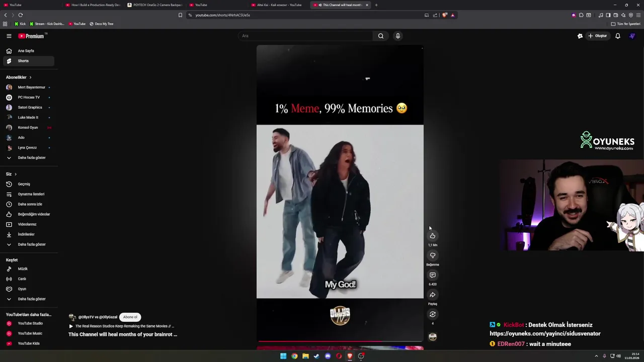This screenshot has height=362, width=644.
Task: Open the Oluştur create menu
Action: coord(598,36)
